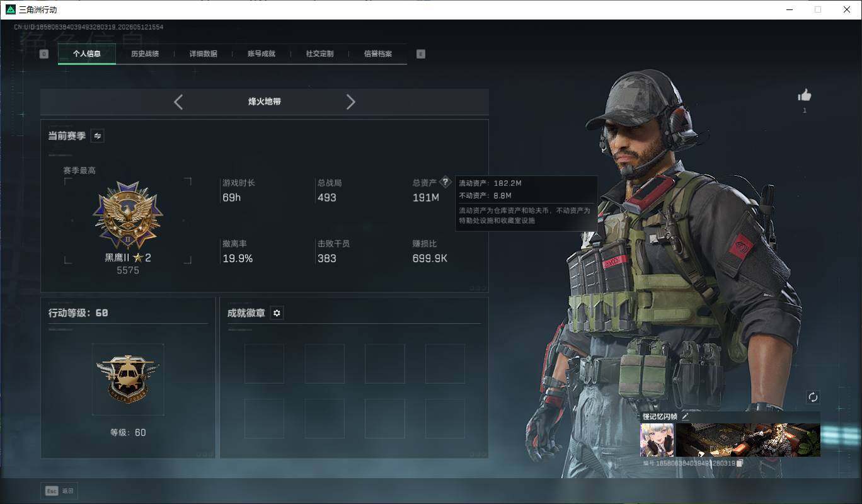Screen dimensions: 862x504
Task: Open the 账号成就 tab
Action: click(261, 54)
